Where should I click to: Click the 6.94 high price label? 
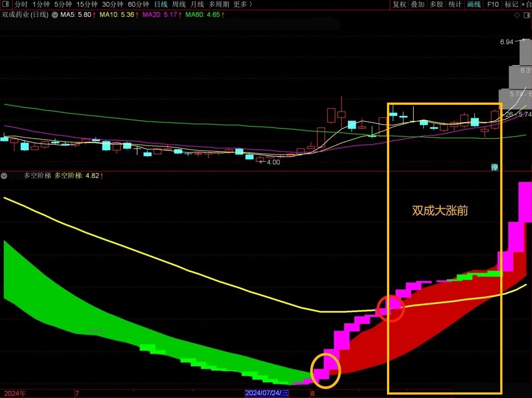pos(507,42)
